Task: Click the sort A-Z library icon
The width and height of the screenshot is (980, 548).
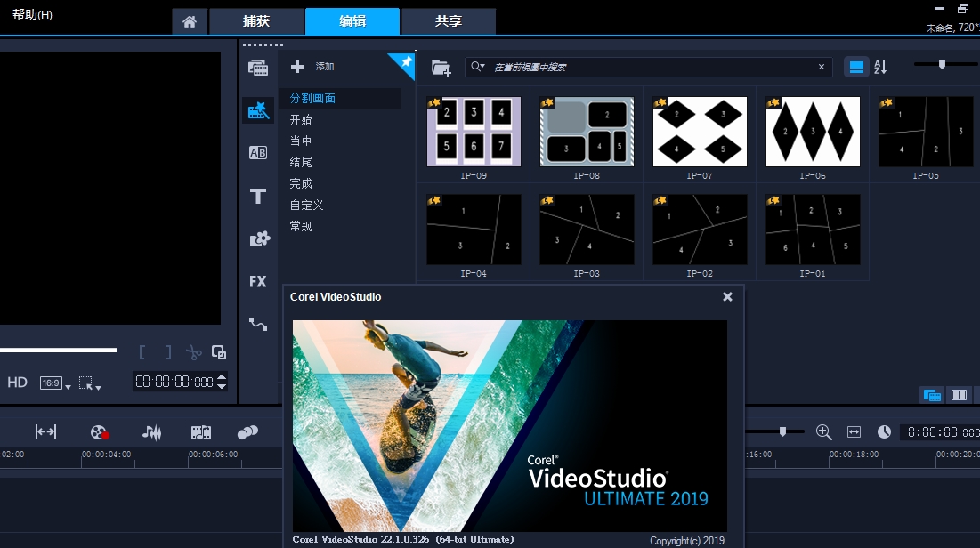Action: pos(880,67)
